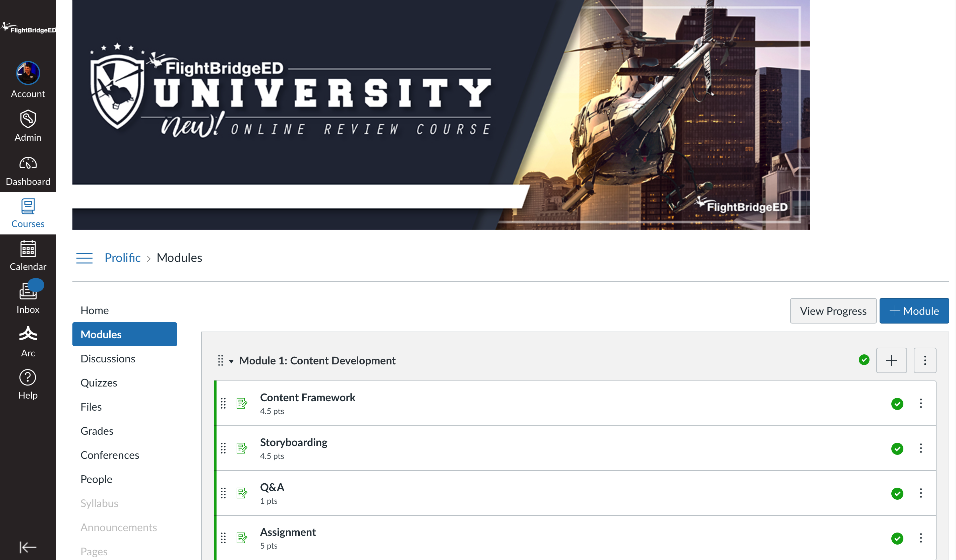
Task: Open Announcements in course navigation
Action: coord(118,528)
